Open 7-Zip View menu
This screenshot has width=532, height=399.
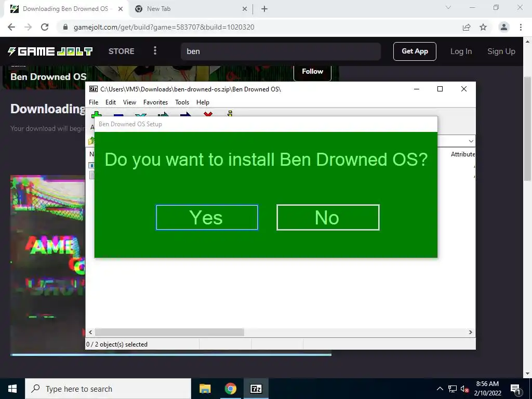click(x=129, y=102)
